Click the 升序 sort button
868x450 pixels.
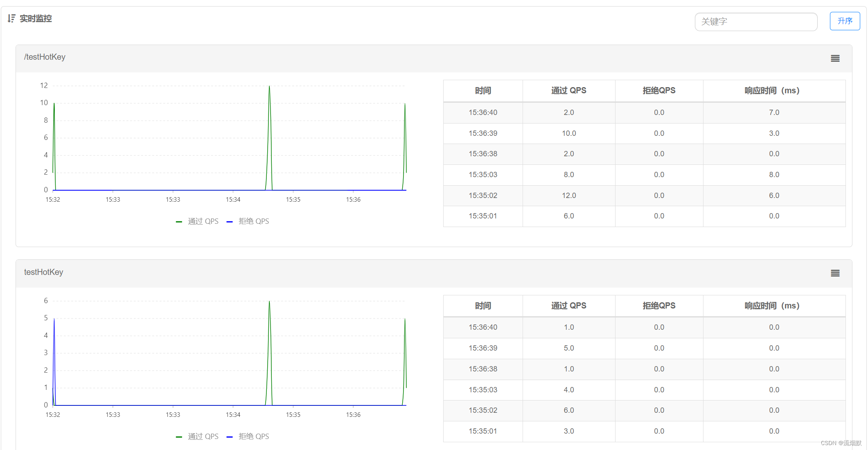845,21
